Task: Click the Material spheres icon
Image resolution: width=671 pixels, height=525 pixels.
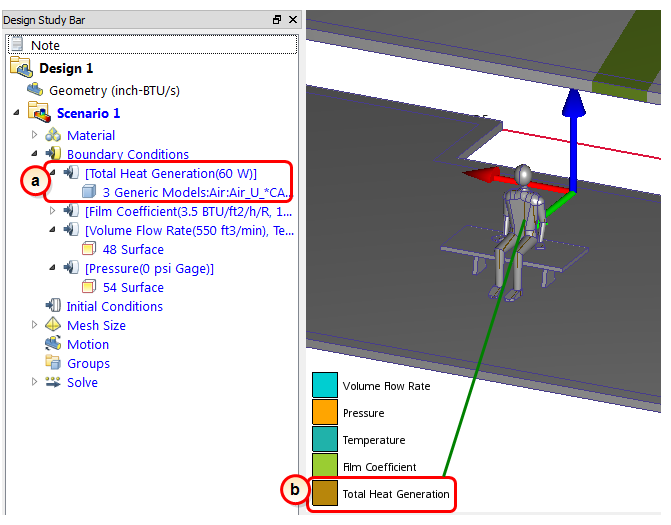Action: 53,135
